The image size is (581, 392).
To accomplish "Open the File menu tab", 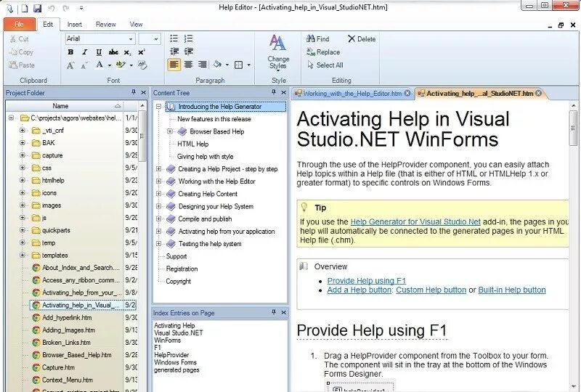I will [x=20, y=25].
